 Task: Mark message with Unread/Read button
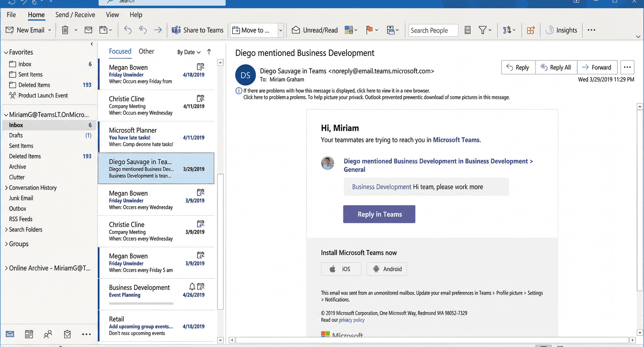(315, 30)
